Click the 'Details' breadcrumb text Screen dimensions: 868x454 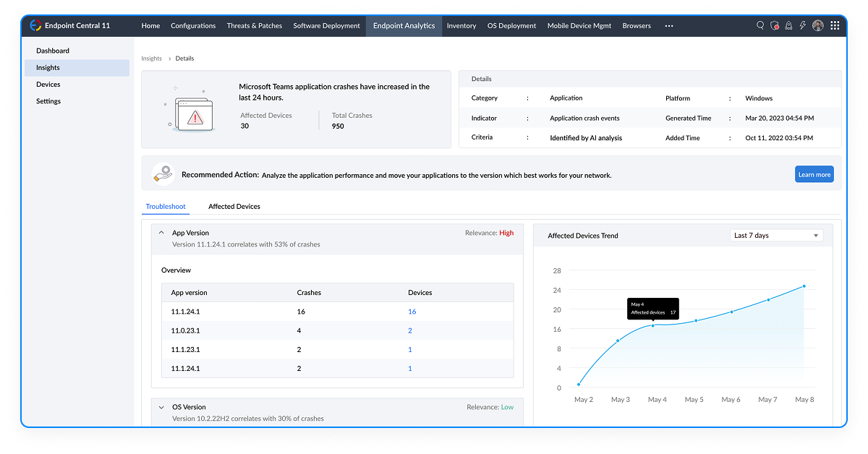[x=184, y=59]
